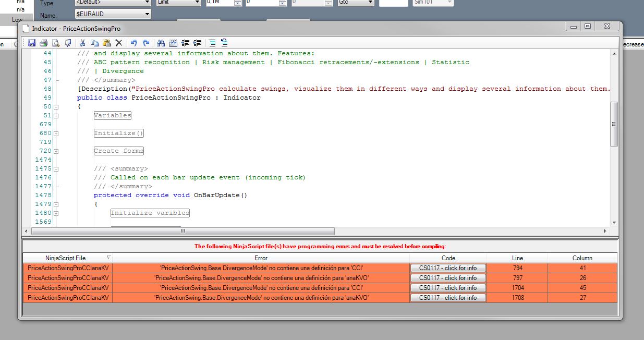Cut selected code with the scissors icon
The image size is (644, 340).
tap(82, 43)
